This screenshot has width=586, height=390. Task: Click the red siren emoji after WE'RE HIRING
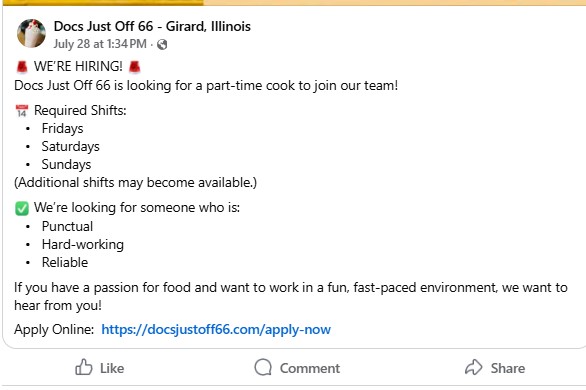[x=135, y=67]
